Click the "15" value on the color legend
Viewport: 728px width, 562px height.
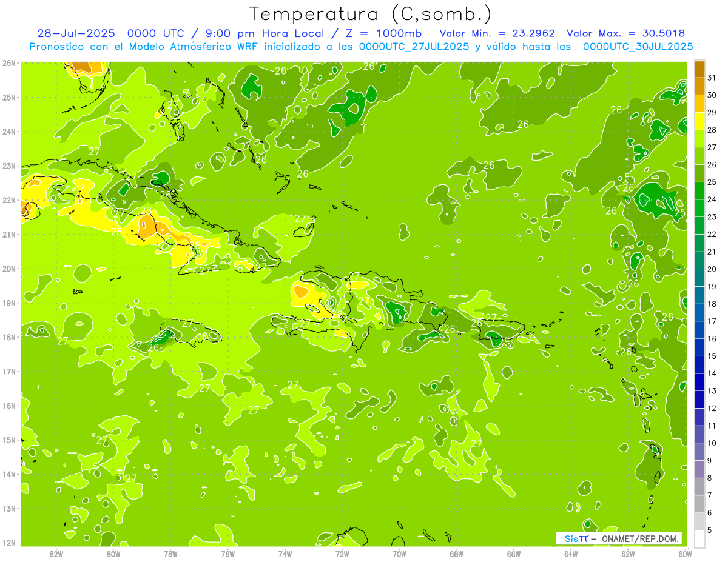coord(712,356)
